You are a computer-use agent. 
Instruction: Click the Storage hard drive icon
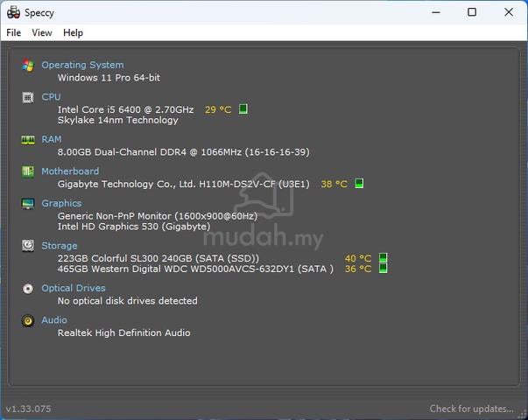pos(28,246)
